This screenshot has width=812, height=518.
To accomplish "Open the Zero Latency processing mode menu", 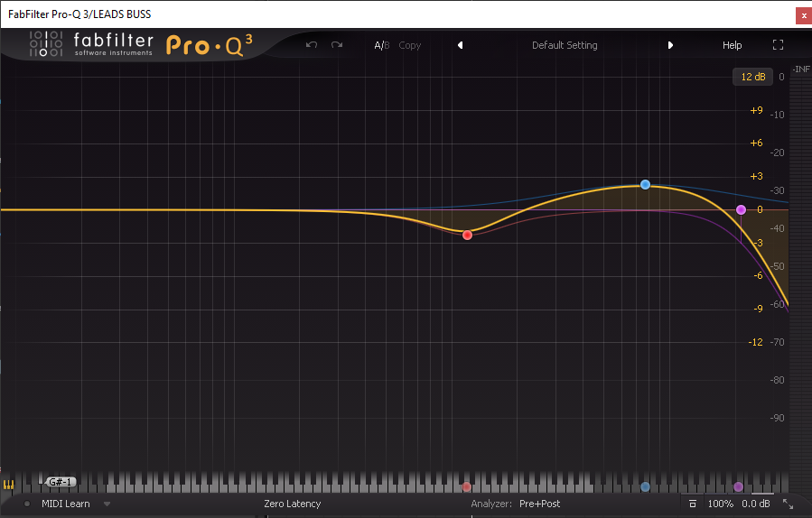I will (292, 504).
